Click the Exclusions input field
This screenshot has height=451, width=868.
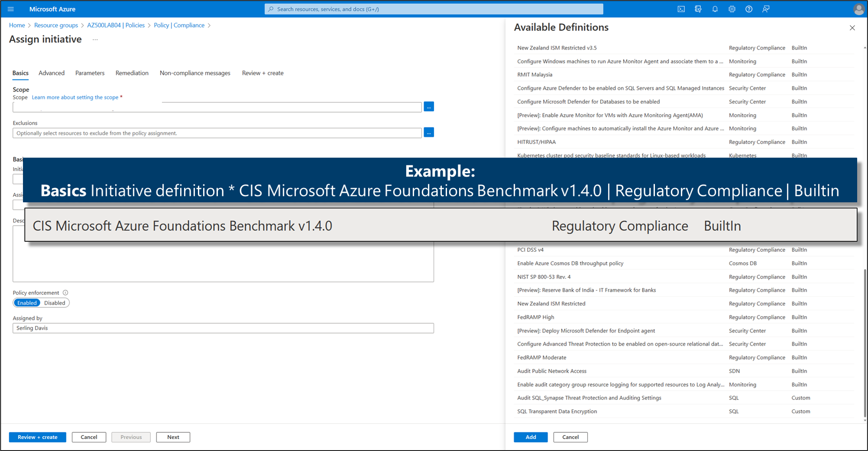[x=217, y=133]
